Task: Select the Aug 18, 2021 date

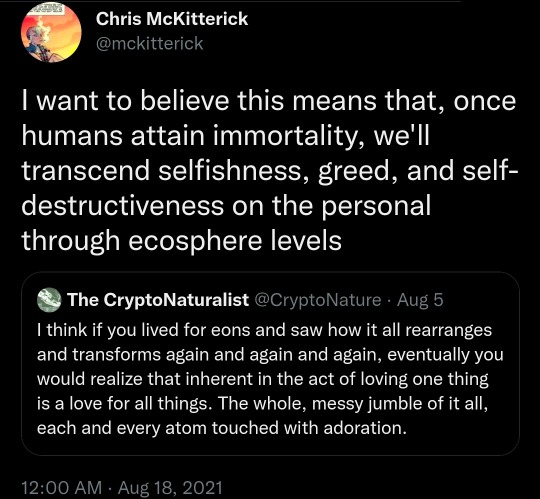Action: [x=170, y=488]
